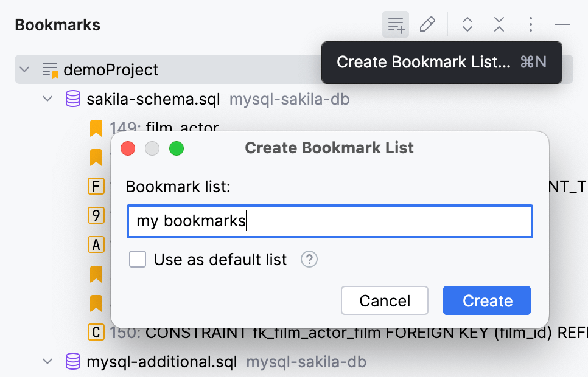
Task: Click the Create button
Action: (x=486, y=300)
